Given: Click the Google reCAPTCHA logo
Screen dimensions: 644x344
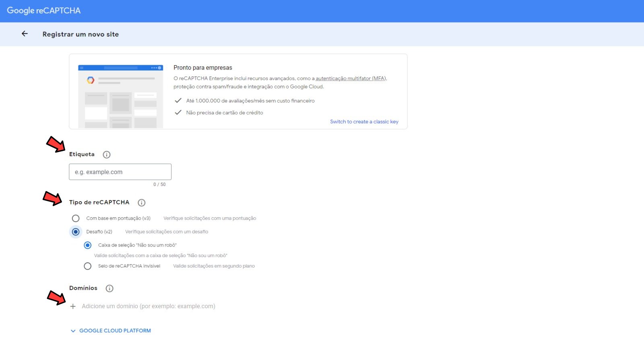Looking at the screenshot, I should click(44, 10).
